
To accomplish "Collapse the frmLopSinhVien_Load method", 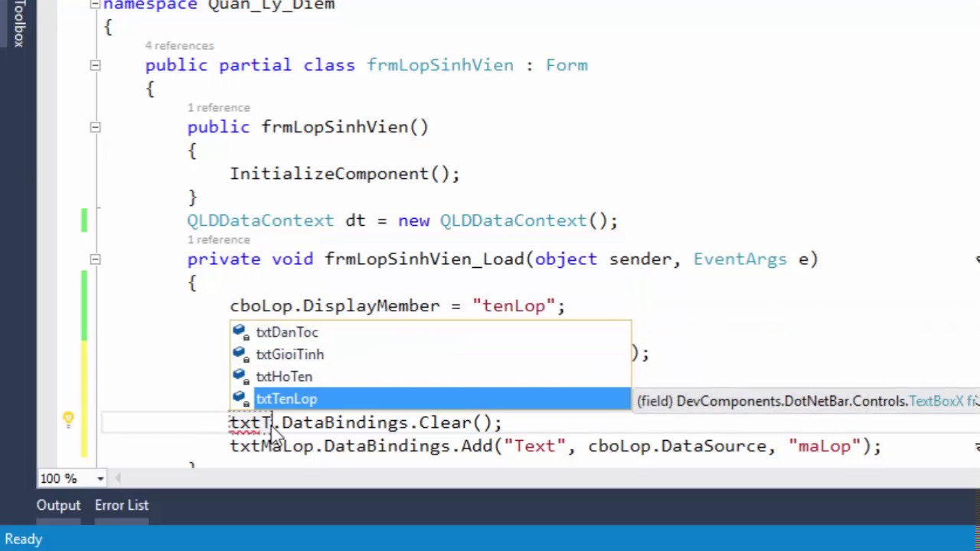I will click(x=95, y=259).
